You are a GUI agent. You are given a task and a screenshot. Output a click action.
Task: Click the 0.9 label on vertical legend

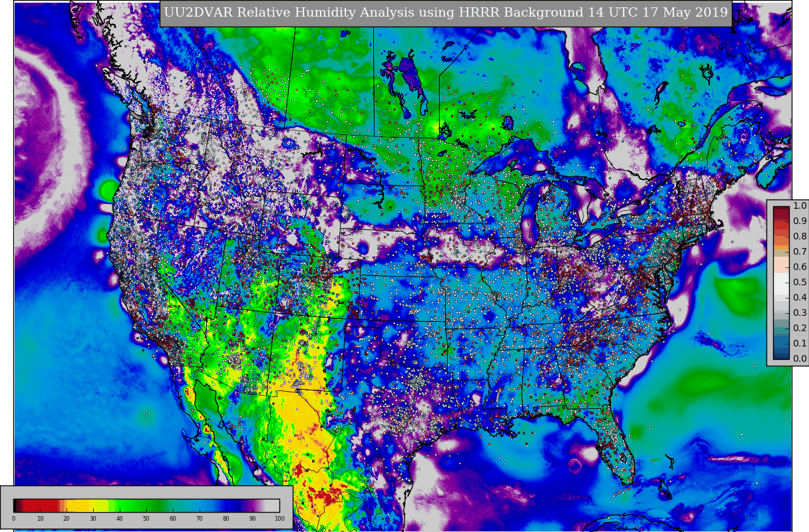coord(800,221)
